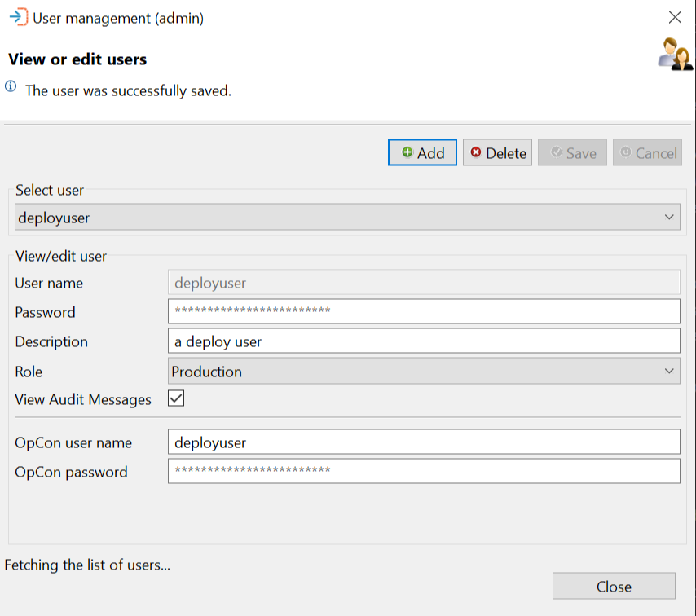Click the 'View/edit user' group label

[61, 256]
